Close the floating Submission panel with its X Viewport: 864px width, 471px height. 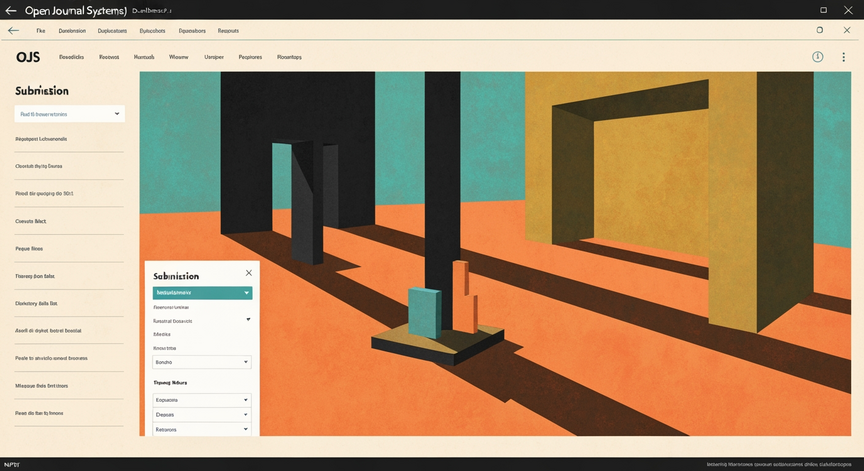click(249, 273)
